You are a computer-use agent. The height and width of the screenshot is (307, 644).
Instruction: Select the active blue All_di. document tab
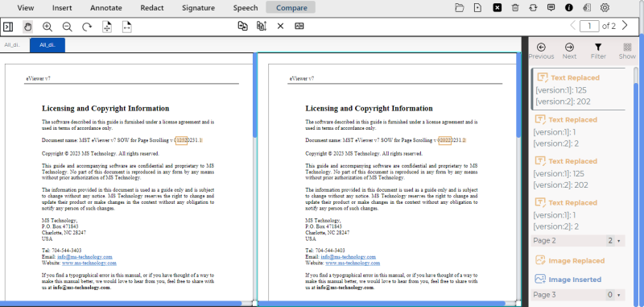[47, 45]
